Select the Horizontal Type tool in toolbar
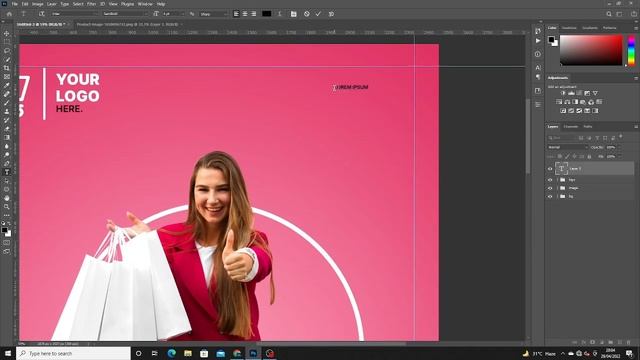The image size is (640, 360). click(7, 172)
